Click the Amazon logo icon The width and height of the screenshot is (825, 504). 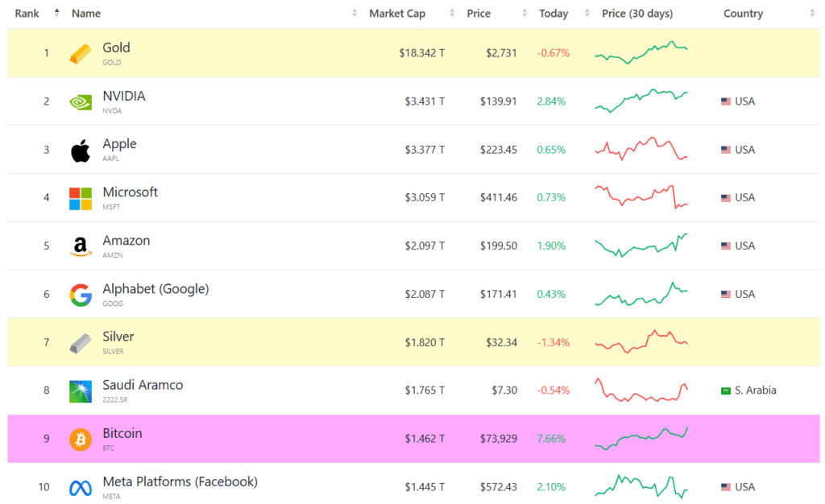(81, 246)
